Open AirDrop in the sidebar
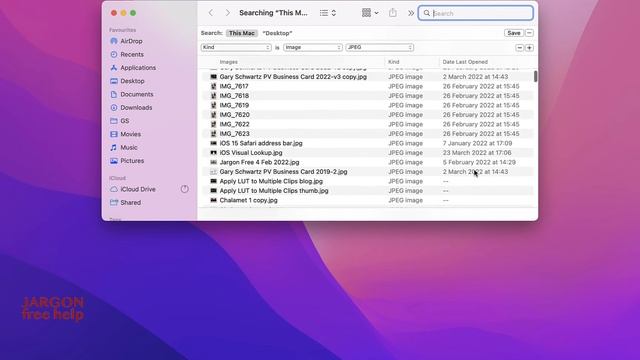The height and width of the screenshot is (360, 640). pos(126,41)
